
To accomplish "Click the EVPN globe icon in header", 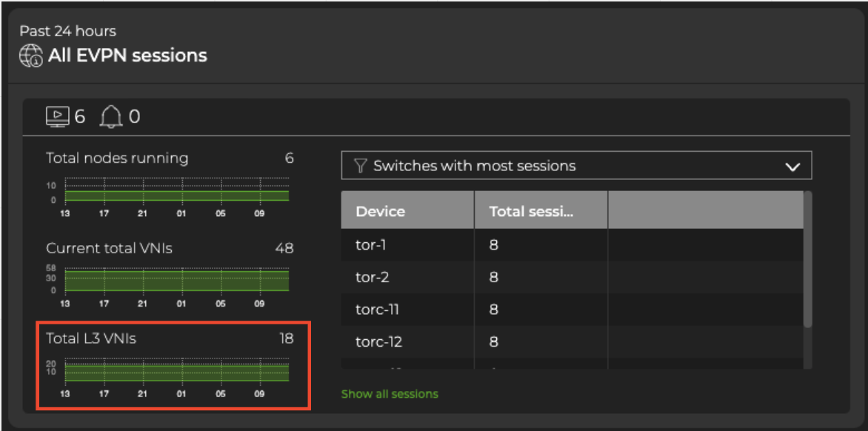I will (31, 56).
